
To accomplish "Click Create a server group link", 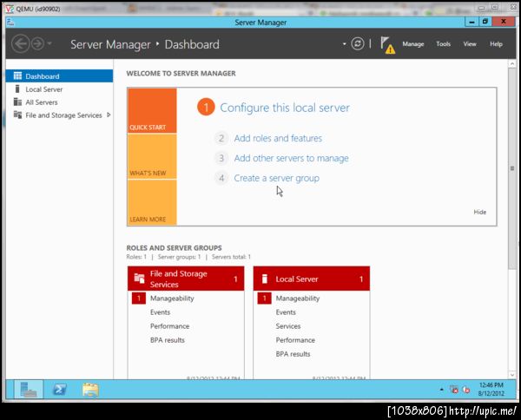I will click(276, 178).
